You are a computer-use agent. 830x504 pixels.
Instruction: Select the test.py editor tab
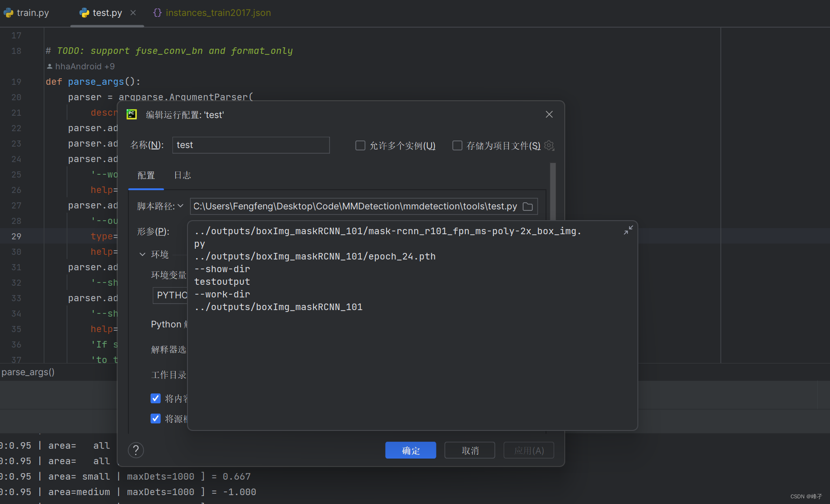107,13
